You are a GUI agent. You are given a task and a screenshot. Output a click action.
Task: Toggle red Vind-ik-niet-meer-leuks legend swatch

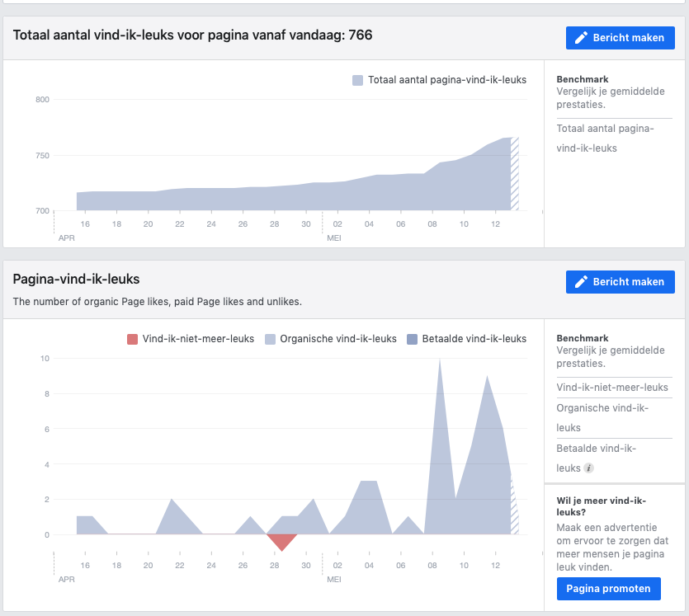pos(132,339)
